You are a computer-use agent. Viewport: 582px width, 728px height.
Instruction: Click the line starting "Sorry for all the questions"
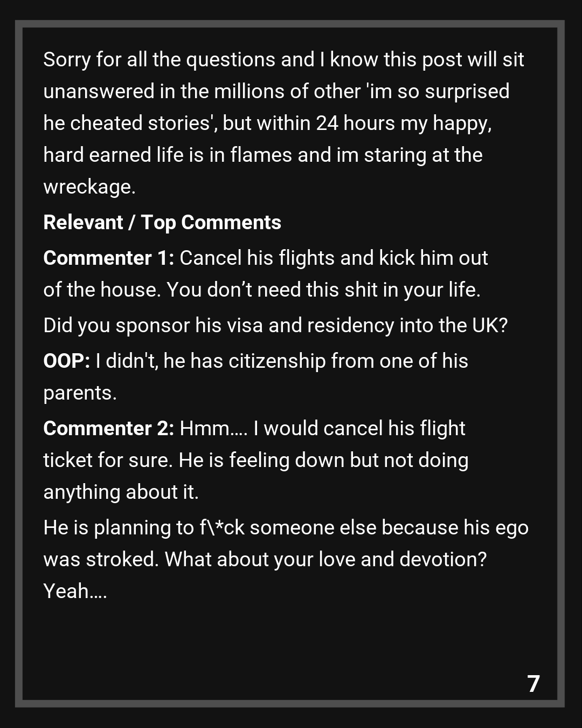pyautogui.click(x=283, y=60)
